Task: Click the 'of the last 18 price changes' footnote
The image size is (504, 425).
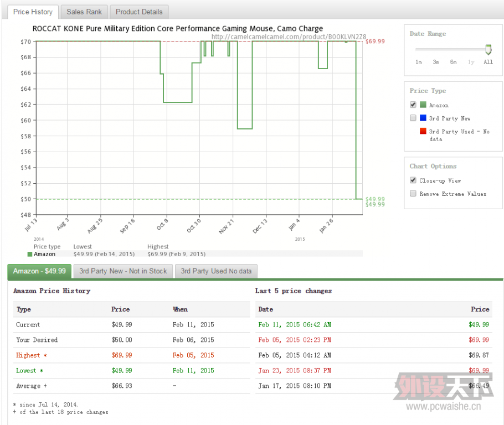Action: [61, 412]
